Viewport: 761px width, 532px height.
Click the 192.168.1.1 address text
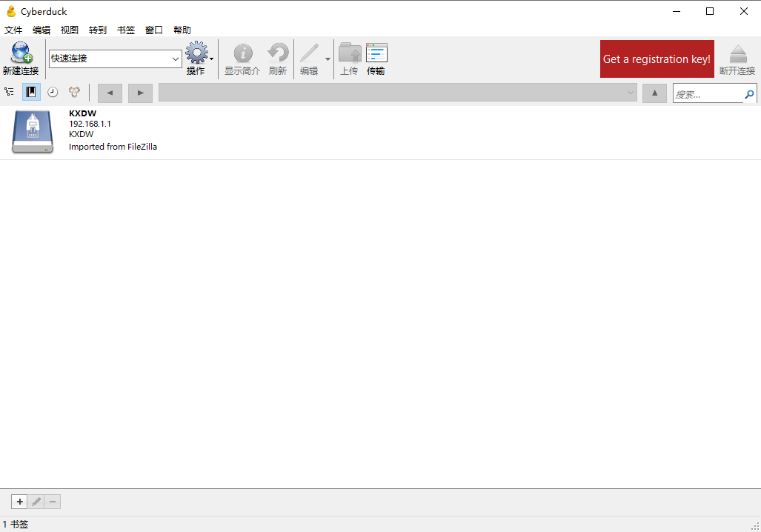[x=90, y=124]
